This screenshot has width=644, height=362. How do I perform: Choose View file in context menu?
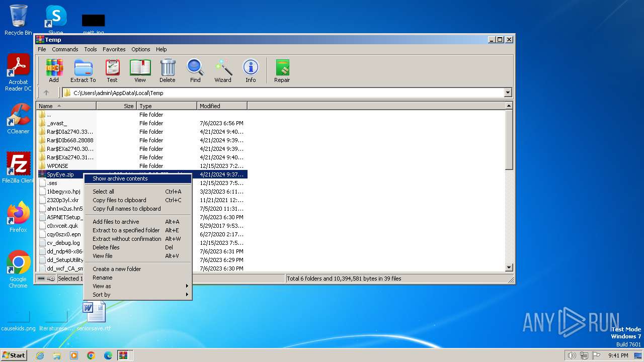[137, 256]
